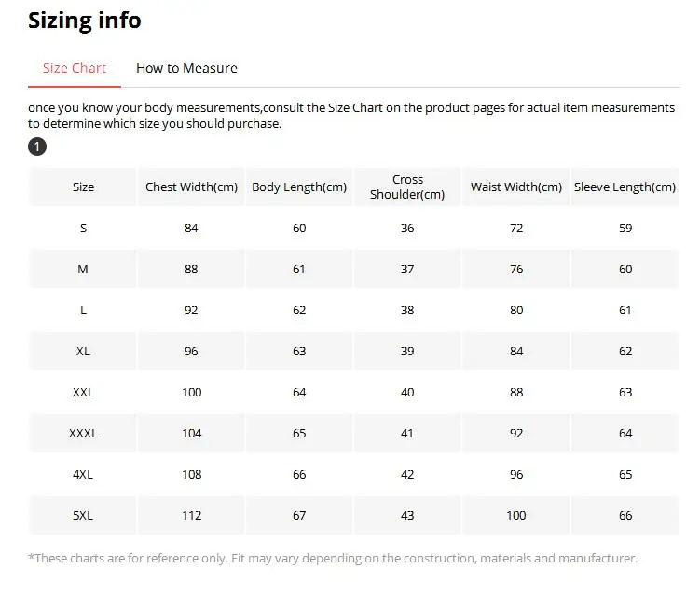Click the Sizing info heading
700x597 pixels.
click(x=85, y=21)
